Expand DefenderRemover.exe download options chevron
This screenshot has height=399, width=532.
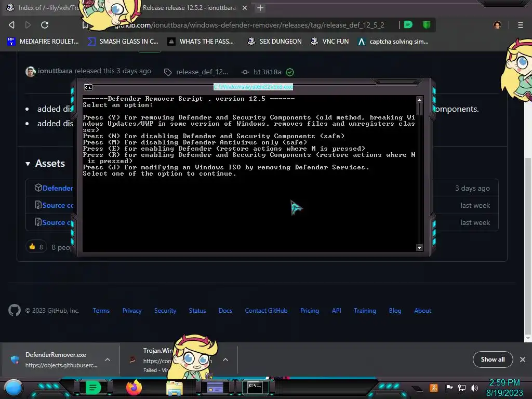(108, 360)
